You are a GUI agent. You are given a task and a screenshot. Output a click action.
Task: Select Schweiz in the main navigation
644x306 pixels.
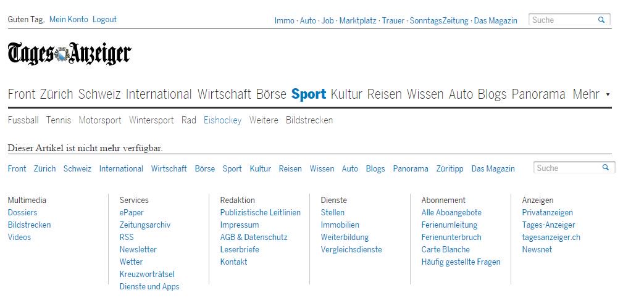click(x=99, y=94)
